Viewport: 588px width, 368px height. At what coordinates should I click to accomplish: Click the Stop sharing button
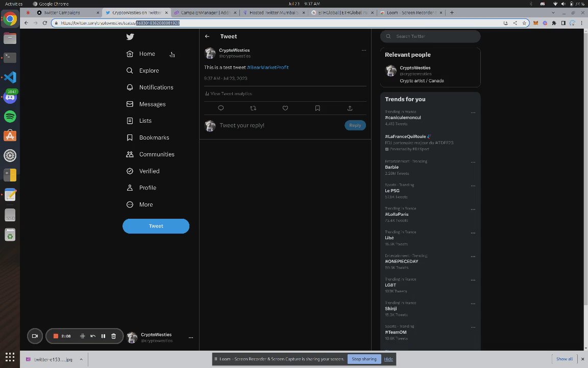[x=364, y=359]
